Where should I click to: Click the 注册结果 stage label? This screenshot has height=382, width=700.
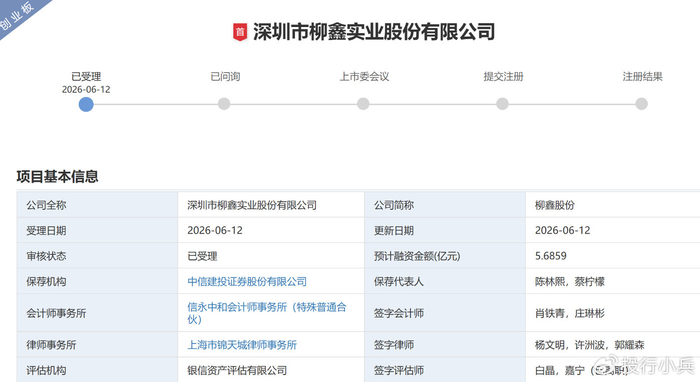pos(642,76)
